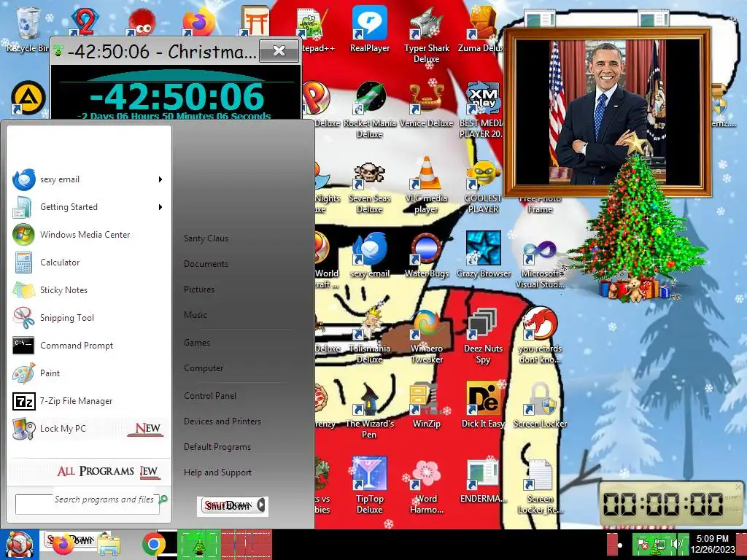This screenshot has width=747, height=560.
Task: Click the ShutDown button in Start menu
Action: [228, 506]
